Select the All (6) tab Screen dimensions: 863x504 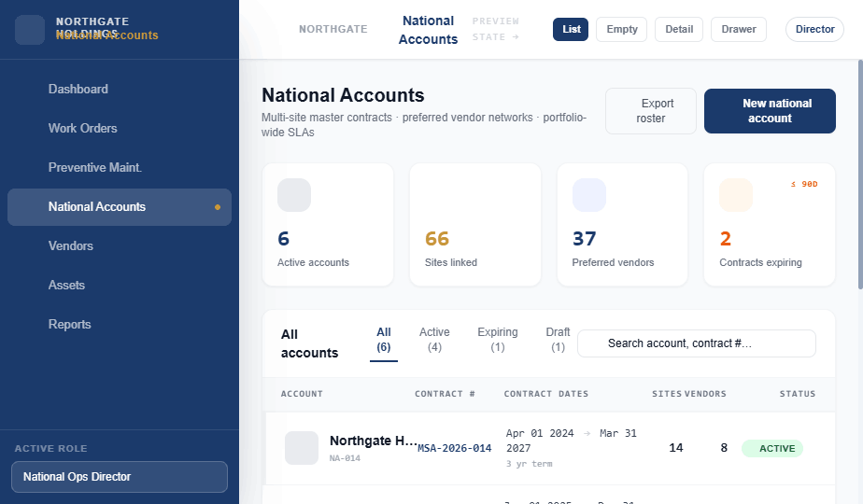coord(384,340)
